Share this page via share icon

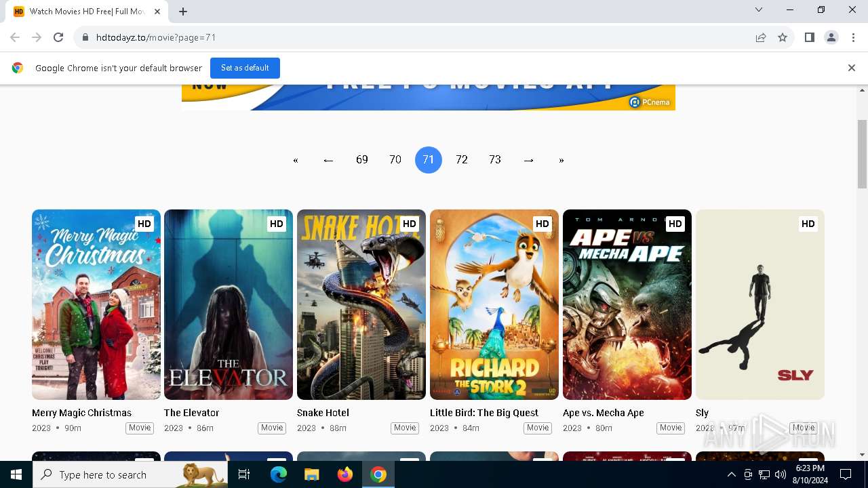pos(761,37)
